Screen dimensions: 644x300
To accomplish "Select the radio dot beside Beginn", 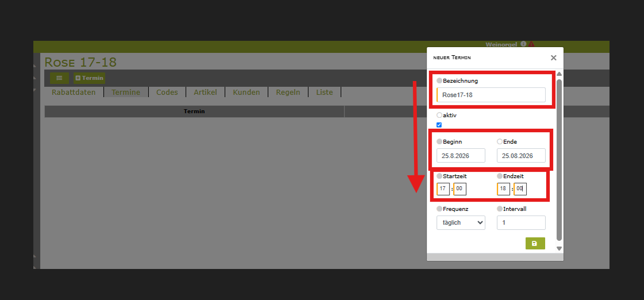I will 439,141.
